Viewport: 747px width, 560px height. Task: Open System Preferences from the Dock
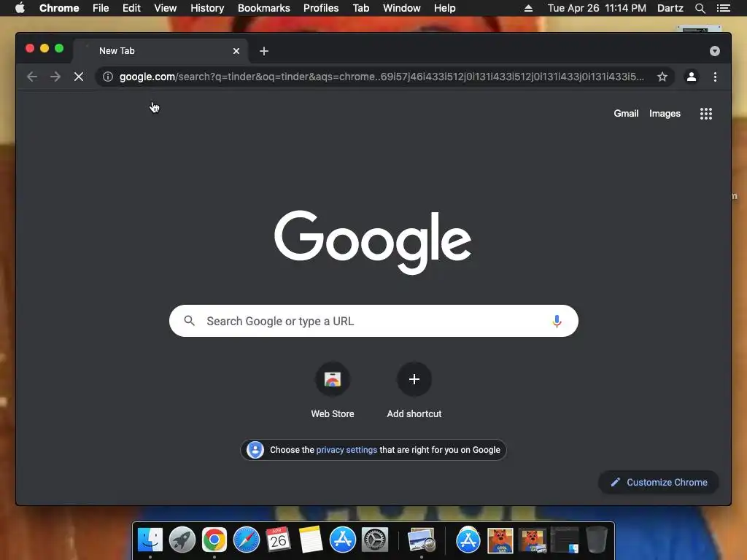click(375, 540)
